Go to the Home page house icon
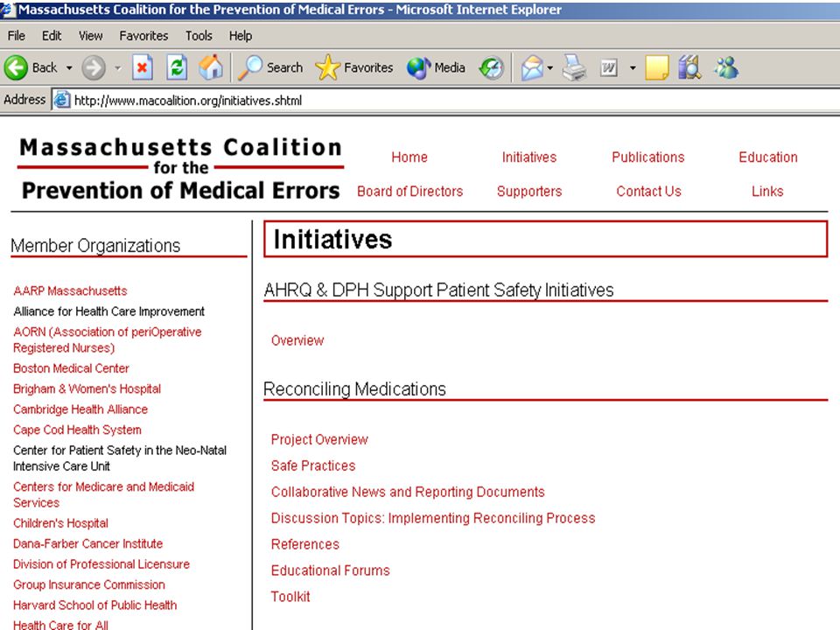The image size is (840, 630). pyautogui.click(x=211, y=67)
